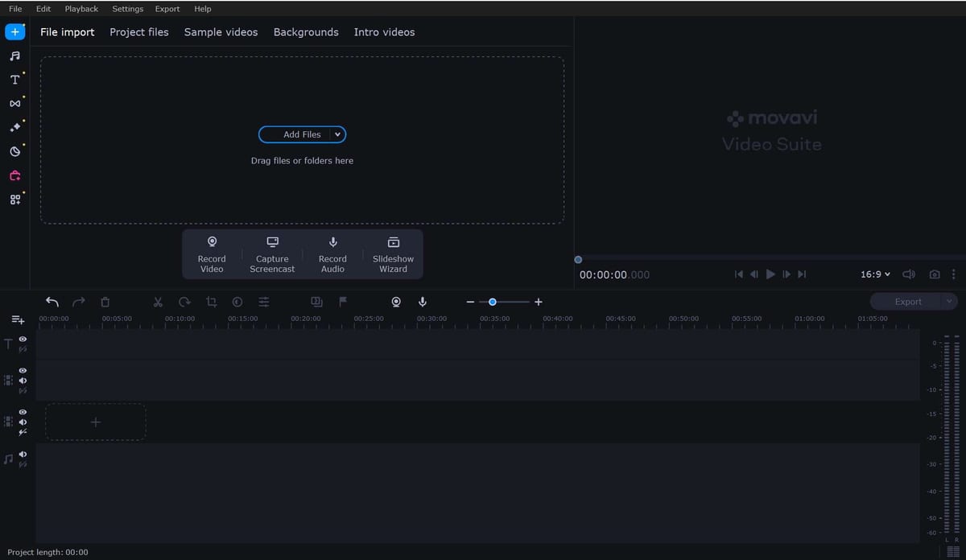Screen dimensions: 966x560
Task: Open the pink Effects Store bag icon
Action: pyautogui.click(x=14, y=175)
